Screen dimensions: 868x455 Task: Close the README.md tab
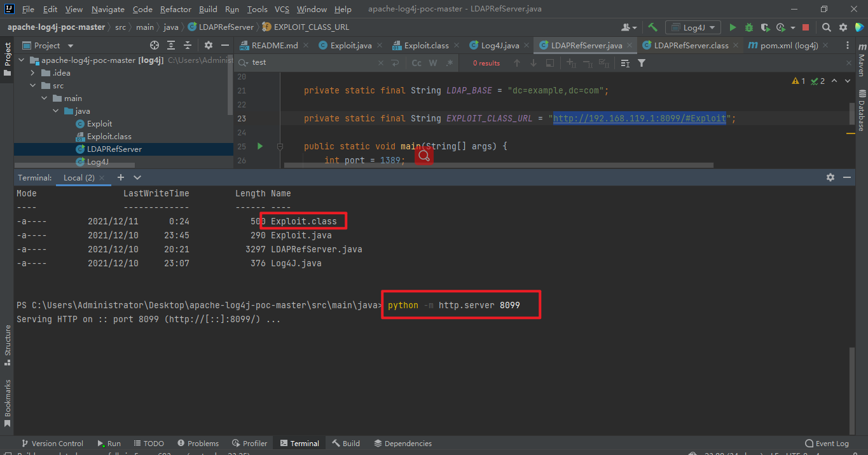tap(305, 45)
